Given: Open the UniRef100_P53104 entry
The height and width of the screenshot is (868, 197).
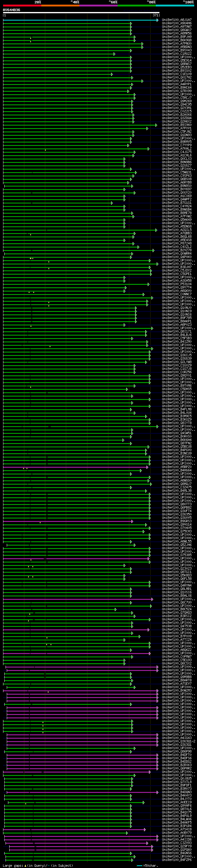Looking at the screenshot, I should (x=177, y=284).
